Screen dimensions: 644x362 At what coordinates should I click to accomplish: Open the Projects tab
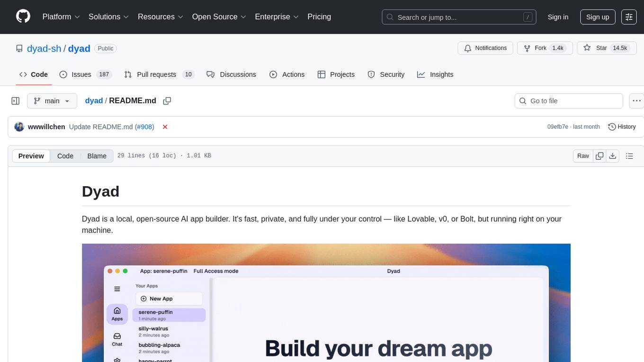(336, 74)
